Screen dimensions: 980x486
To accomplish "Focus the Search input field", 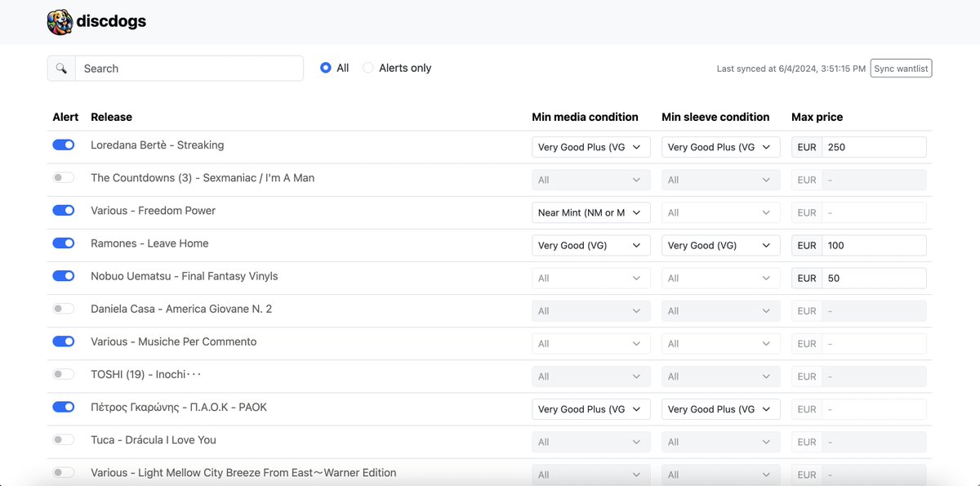I will pos(189,69).
